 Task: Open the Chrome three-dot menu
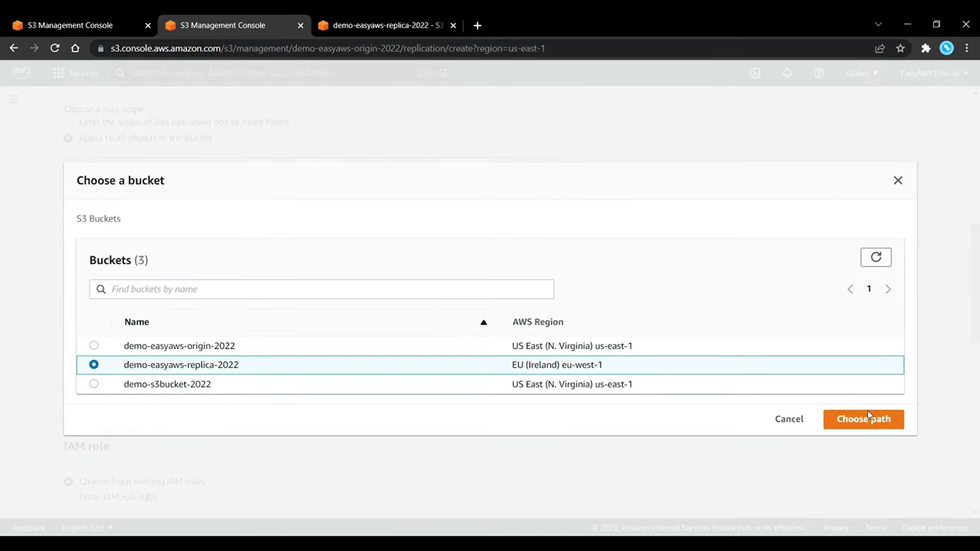pyautogui.click(x=967, y=48)
